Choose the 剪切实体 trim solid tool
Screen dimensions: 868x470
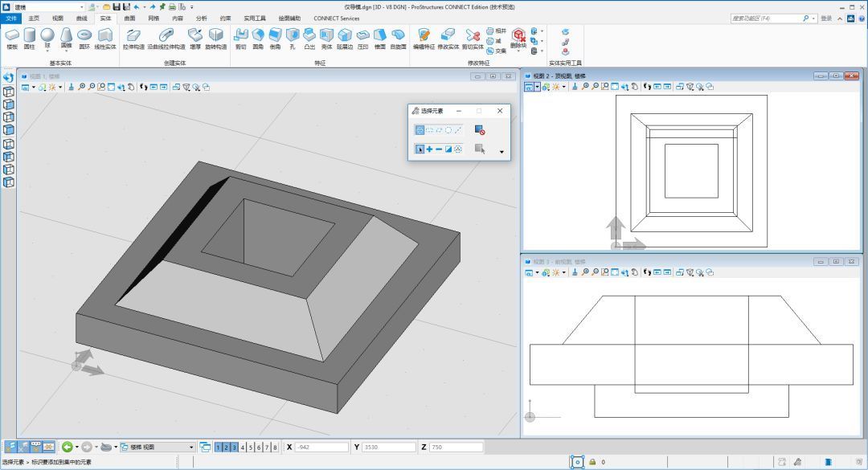tap(473, 39)
